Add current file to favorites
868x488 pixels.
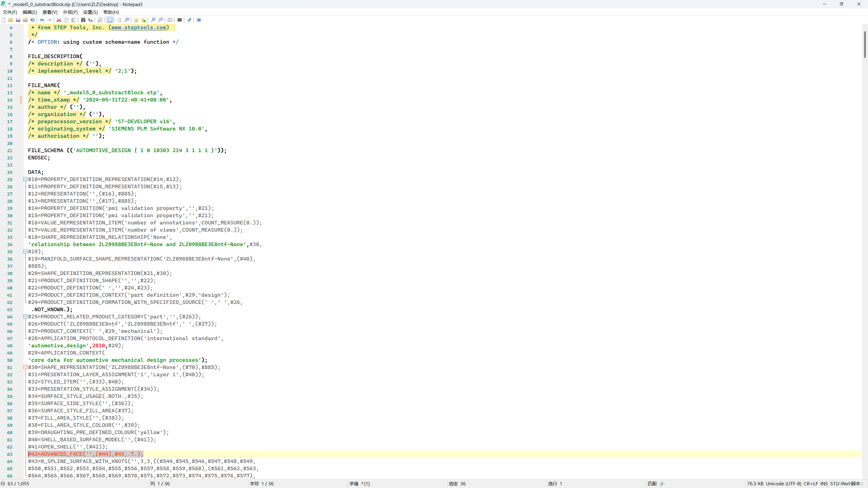144,20
